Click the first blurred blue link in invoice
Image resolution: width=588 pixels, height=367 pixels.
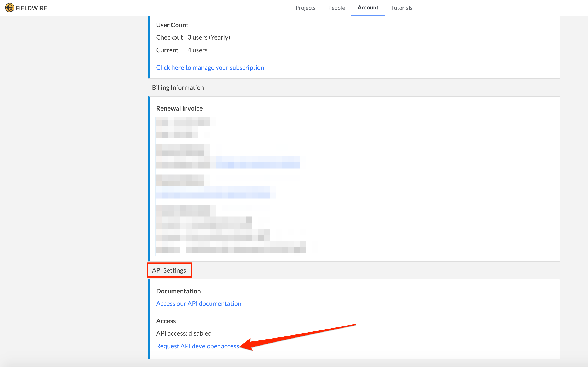click(x=258, y=163)
